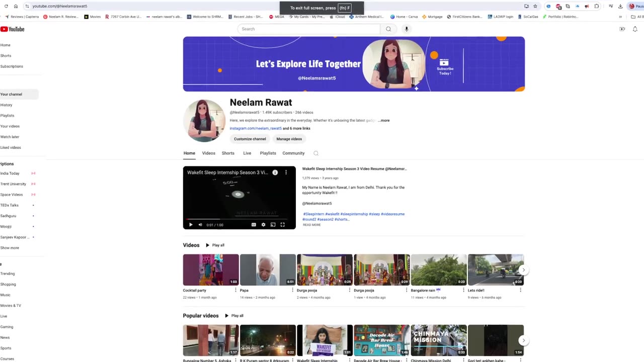Screen dimensions: 644x362
Task: Open History in the sidebar
Action: tap(7, 105)
